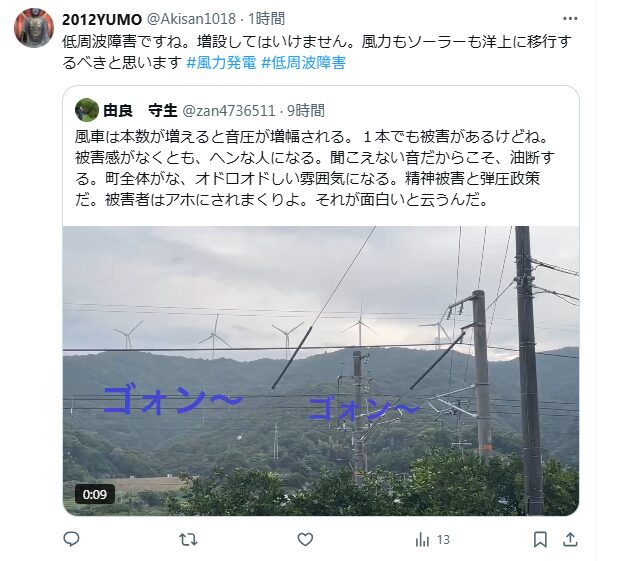
Task: Open the 9時間 timestamp of the quoted post
Action: 306,111
